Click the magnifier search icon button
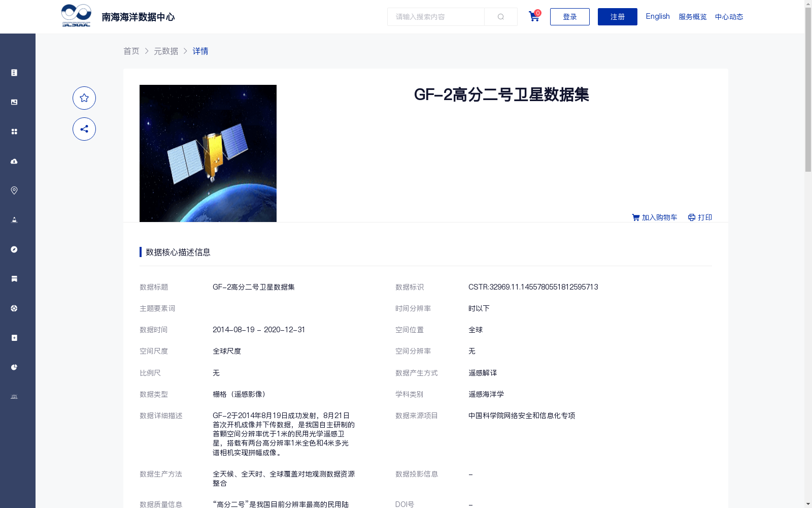This screenshot has width=812, height=508. click(x=501, y=17)
